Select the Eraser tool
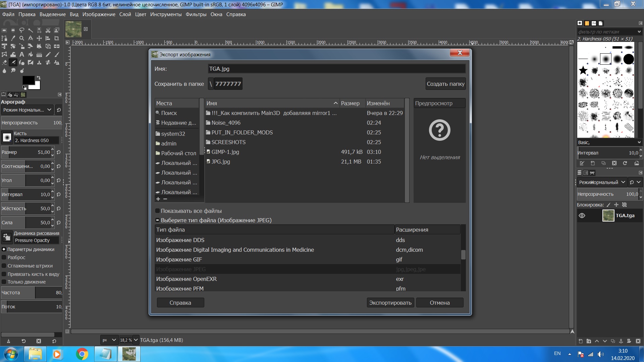 (4, 62)
